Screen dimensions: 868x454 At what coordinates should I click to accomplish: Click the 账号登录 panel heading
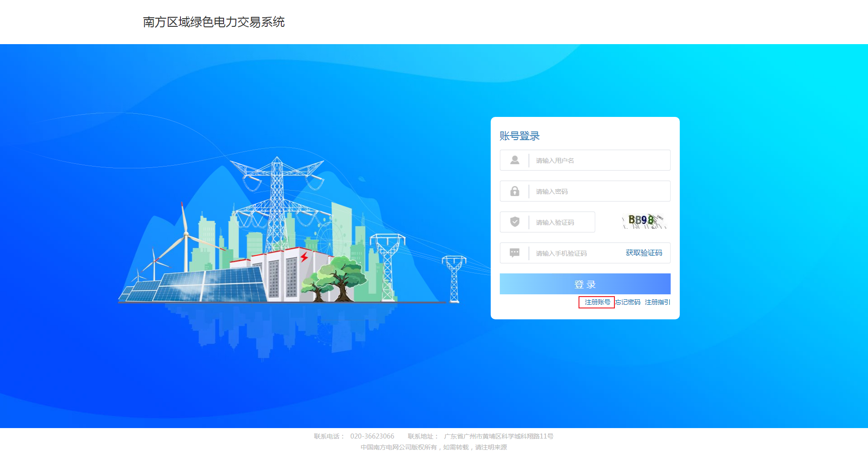tap(519, 136)
